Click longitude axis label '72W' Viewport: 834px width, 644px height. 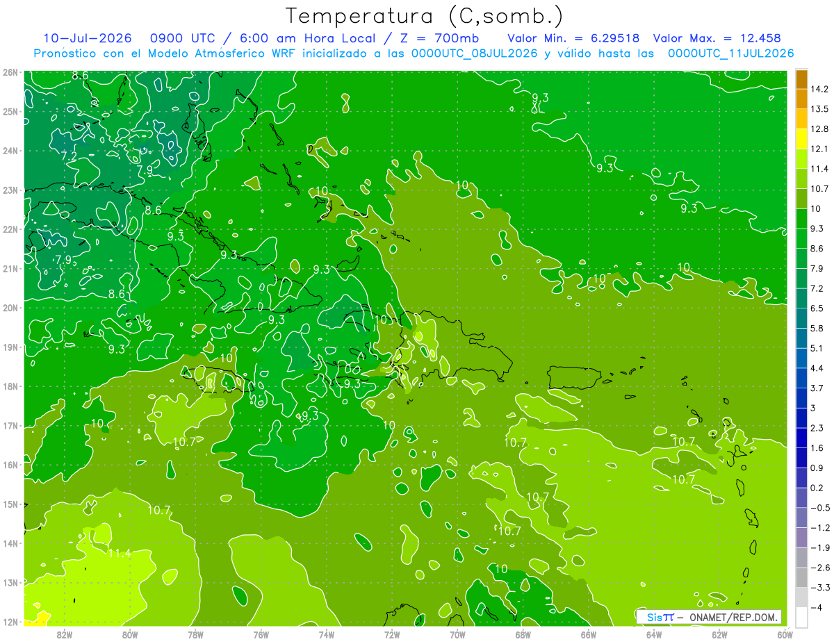click(392, 634)
